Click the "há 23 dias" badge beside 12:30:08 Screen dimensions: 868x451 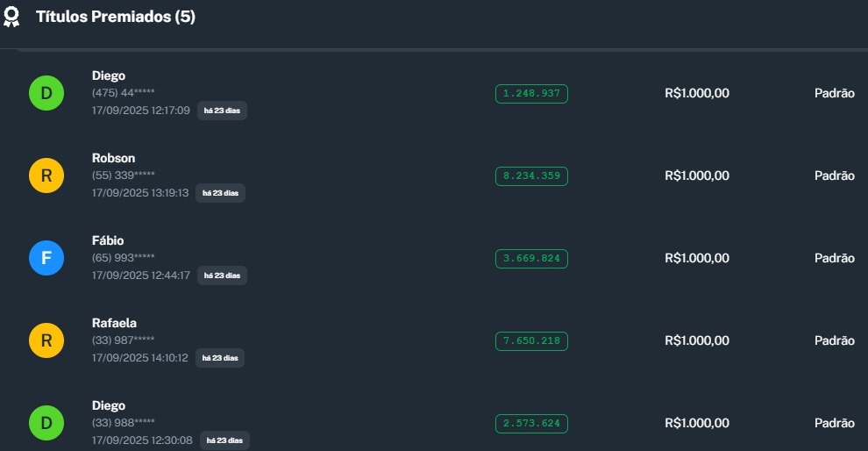click(224, 440)
